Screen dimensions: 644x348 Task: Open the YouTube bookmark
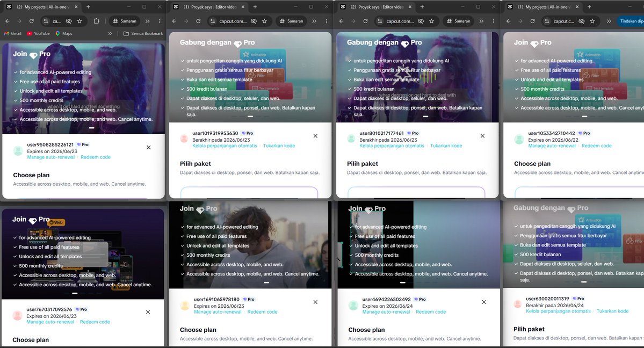tap(38, 33)
